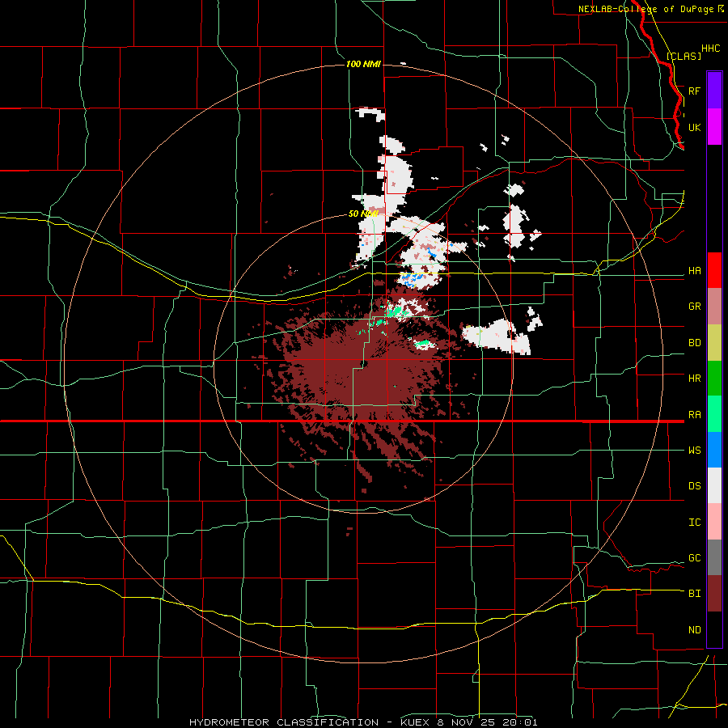Click the BI brown legend swatch

coord(714,594)
